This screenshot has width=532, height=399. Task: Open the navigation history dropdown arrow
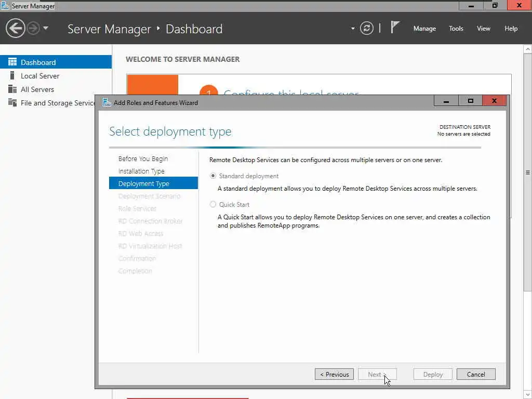(46, 28)
